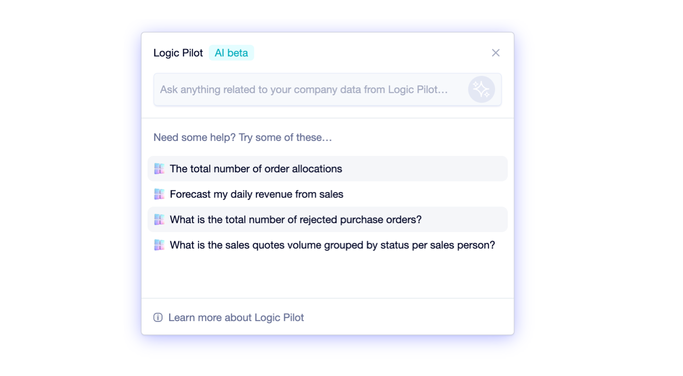Click the icon beside rejected purchase orders

pyautogui.click(x=159, y=219)
